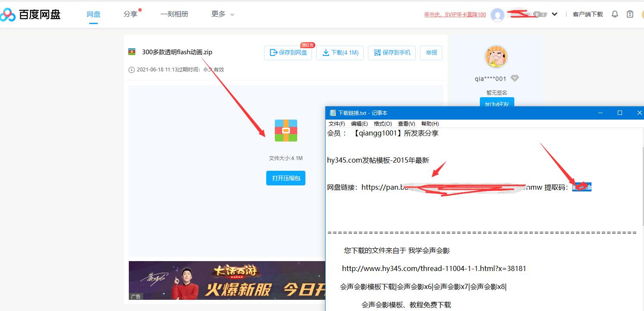Open Notepad's 文件(F) menu
Screen dimensions: 644x311
(x=337, y=123)
